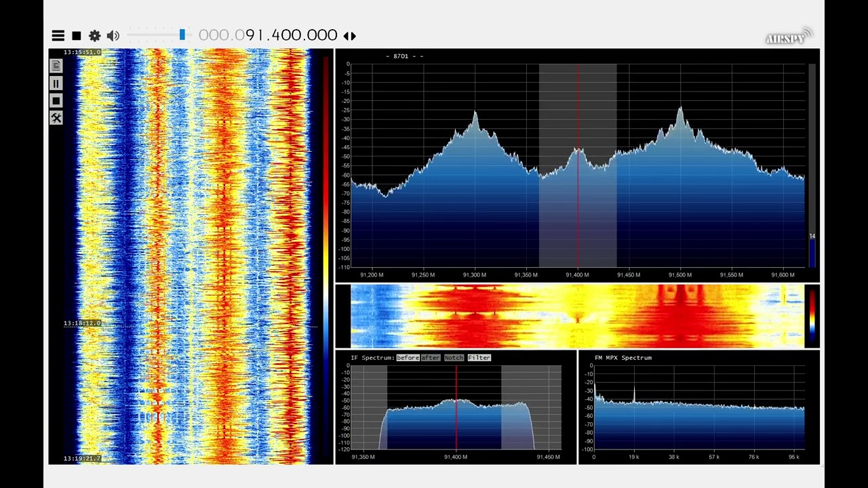
Task: Enable the IF Spectrum Notch option
Action: [x=454, y=358]
